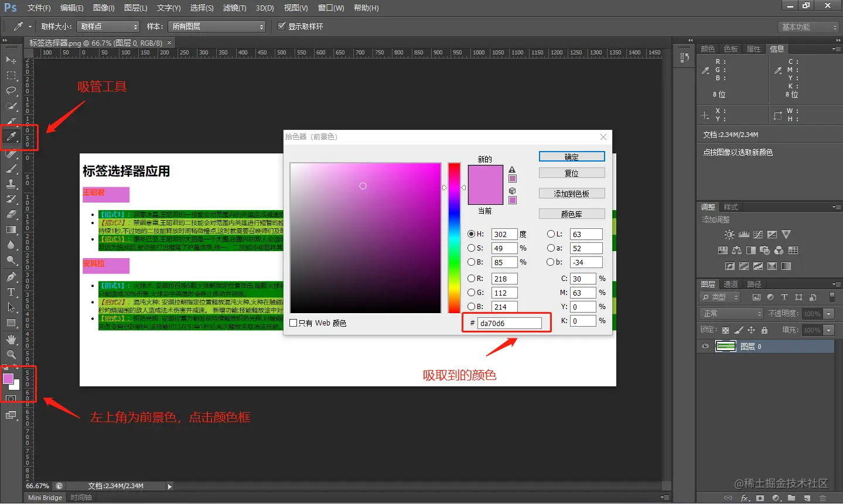Switch to 色板 tab

pos(731,49)
